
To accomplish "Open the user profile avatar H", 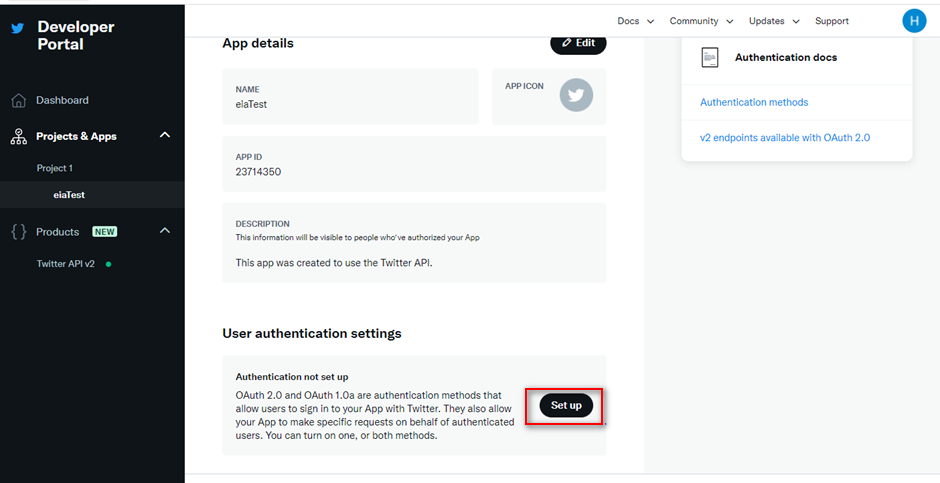I will pyautogui.click(x=914, y=21).
